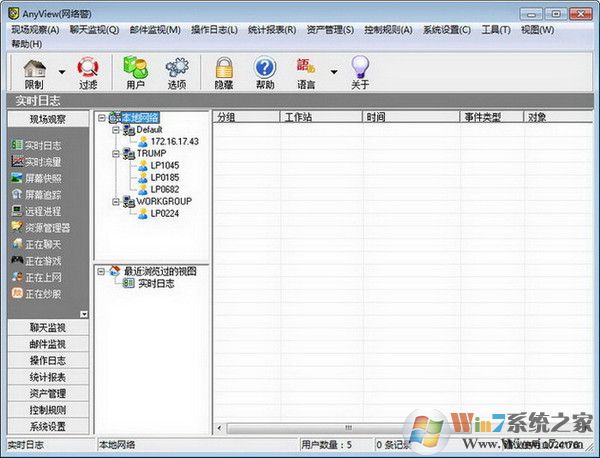Screen dimensions: 600x458
Task: Click the log table horizontal scrollbar thumb
Action: 348,428
